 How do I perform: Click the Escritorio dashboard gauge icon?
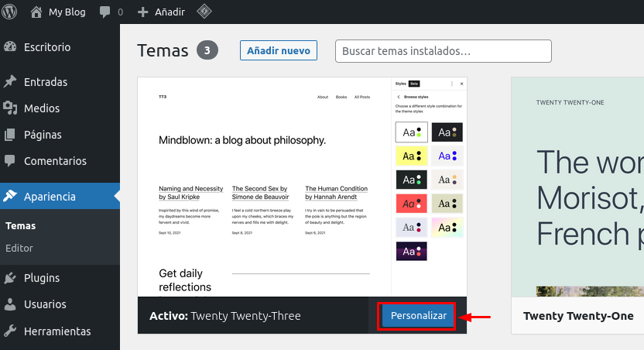10,46
